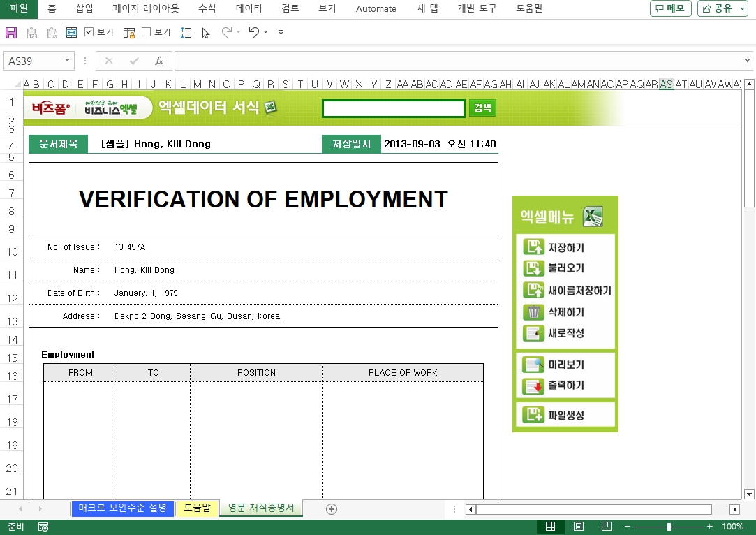Click the select objects arrow cursor icon
Screen dimensions: 756x535
coord(206,32)
